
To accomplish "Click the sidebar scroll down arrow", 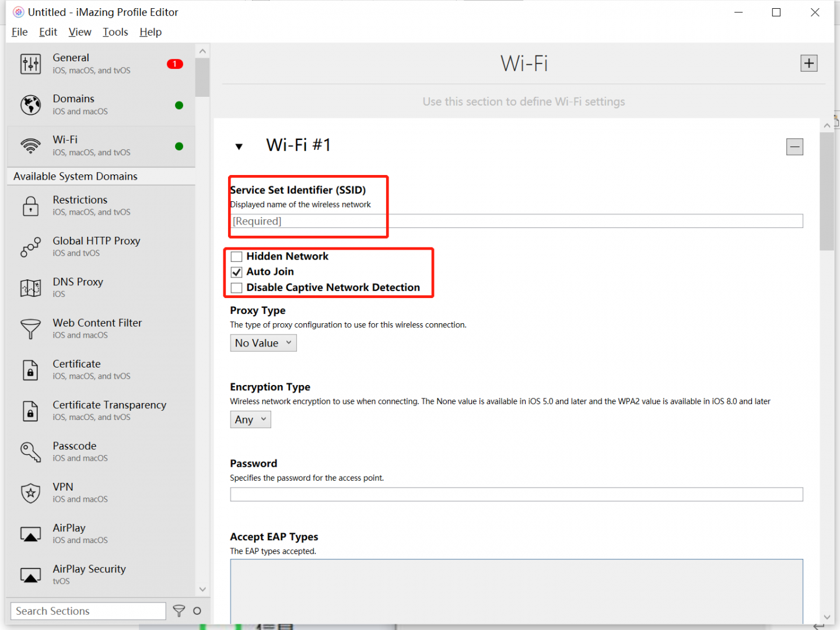I will [x=202, y=589].
